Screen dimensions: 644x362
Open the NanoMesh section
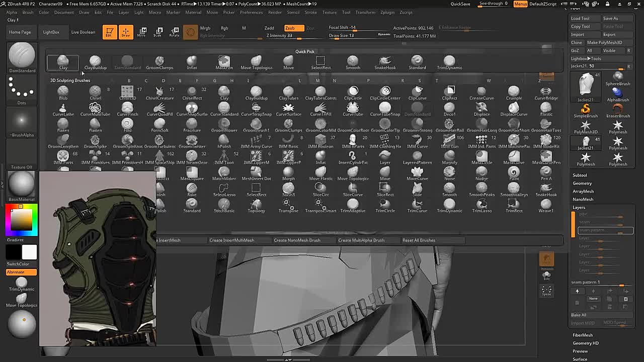point(583,199)
